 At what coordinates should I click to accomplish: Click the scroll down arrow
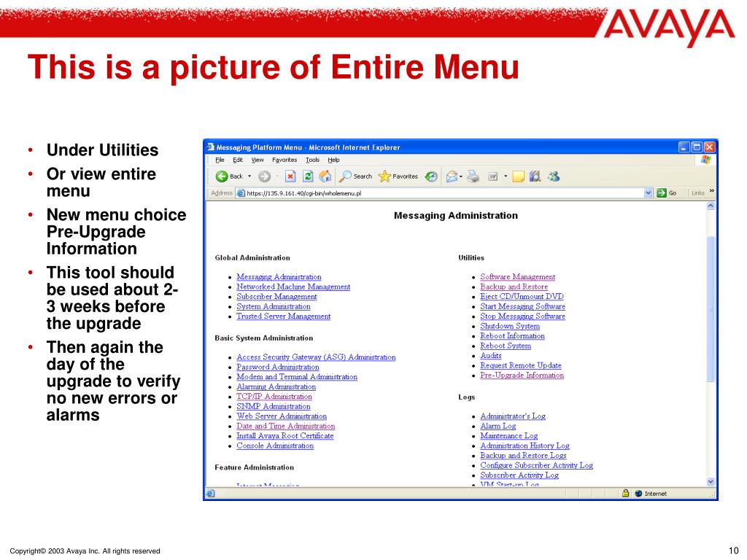click(711, 481)
